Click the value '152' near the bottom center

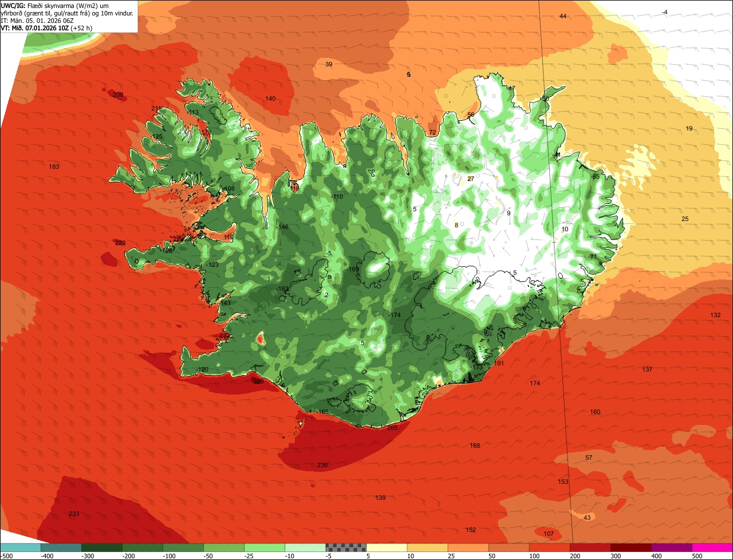(x=471, y=530)
